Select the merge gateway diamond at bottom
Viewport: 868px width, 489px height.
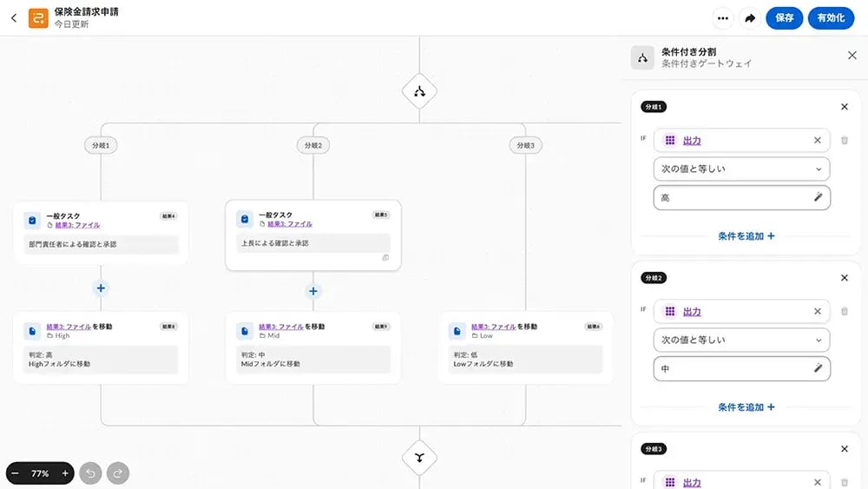[419, 458]
